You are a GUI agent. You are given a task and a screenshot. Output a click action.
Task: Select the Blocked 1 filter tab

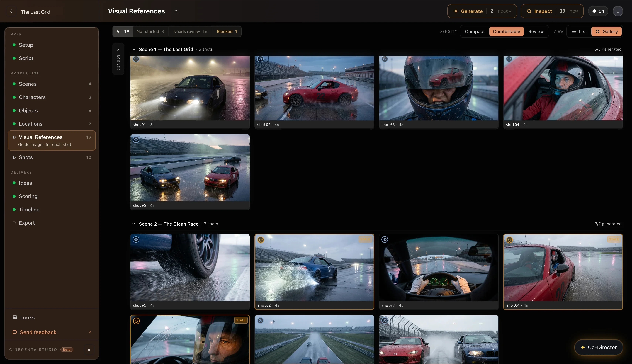point(227,31)
